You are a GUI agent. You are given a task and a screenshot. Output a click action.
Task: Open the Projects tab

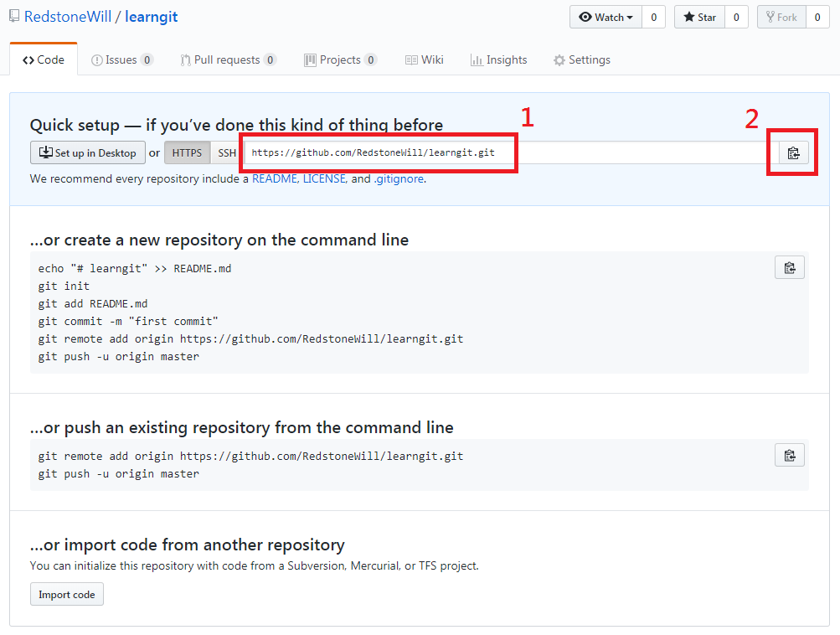pos(340,59)
